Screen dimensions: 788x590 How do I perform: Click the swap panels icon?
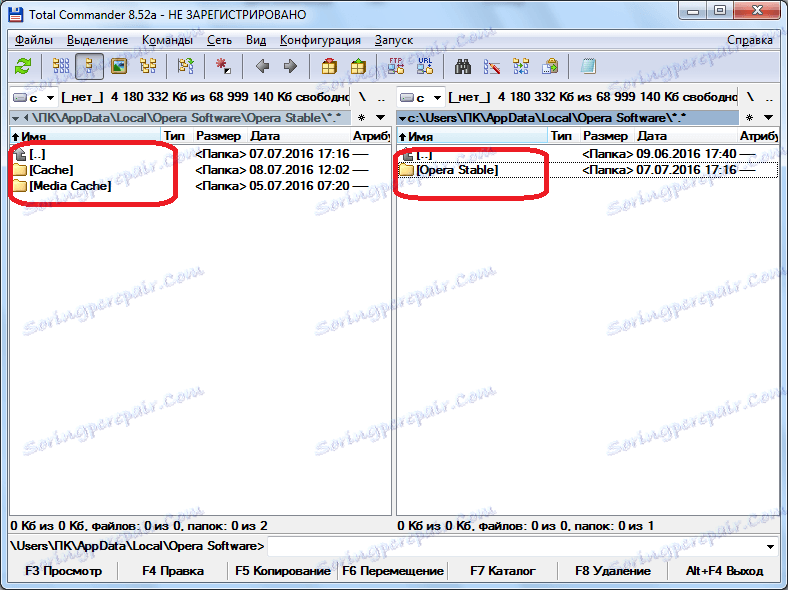(x=185, y=66)
